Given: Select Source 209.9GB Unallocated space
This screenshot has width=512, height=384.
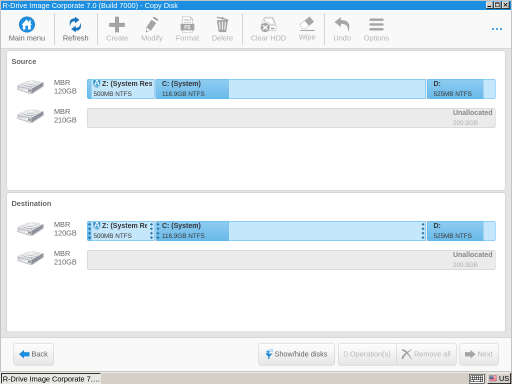Looking at the screenshot, I should point(291,118).
